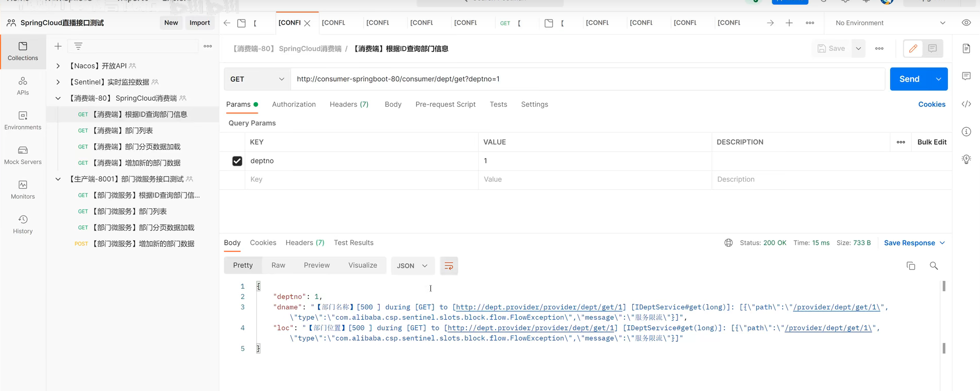Uncheck the deptno parameter checkbox
980x391 pixels.
tap(237, 161)
